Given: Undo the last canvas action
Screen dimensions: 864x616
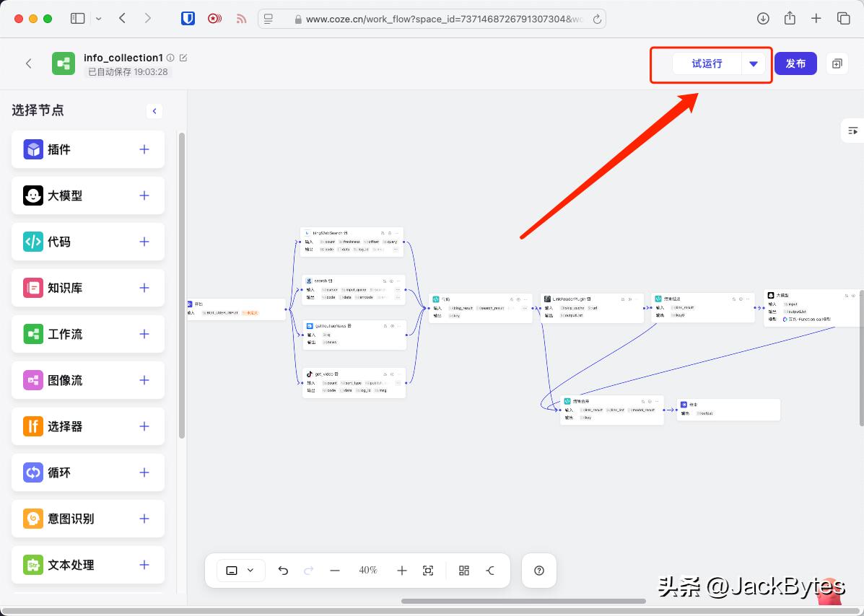Looking at the screenshot, I should pyautogui.click(x=283, y=571).
